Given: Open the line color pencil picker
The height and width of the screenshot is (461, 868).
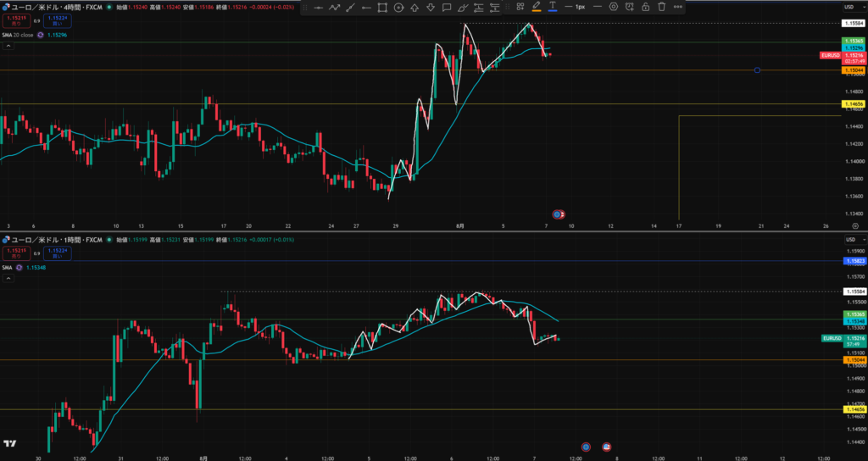Looking at the screenshot, I should [x=536, y=7].
